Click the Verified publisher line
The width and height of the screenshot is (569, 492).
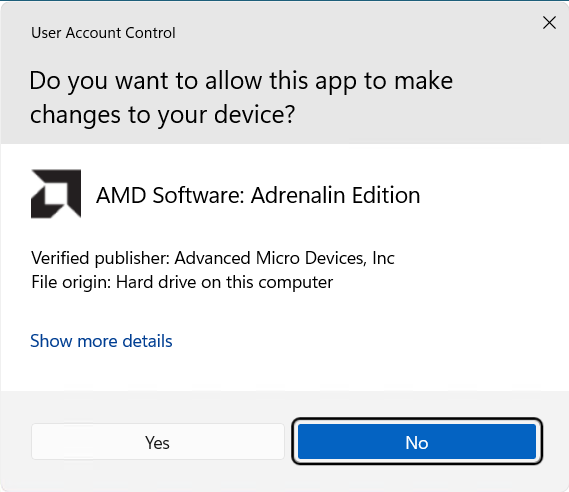(x=213, y=259)
